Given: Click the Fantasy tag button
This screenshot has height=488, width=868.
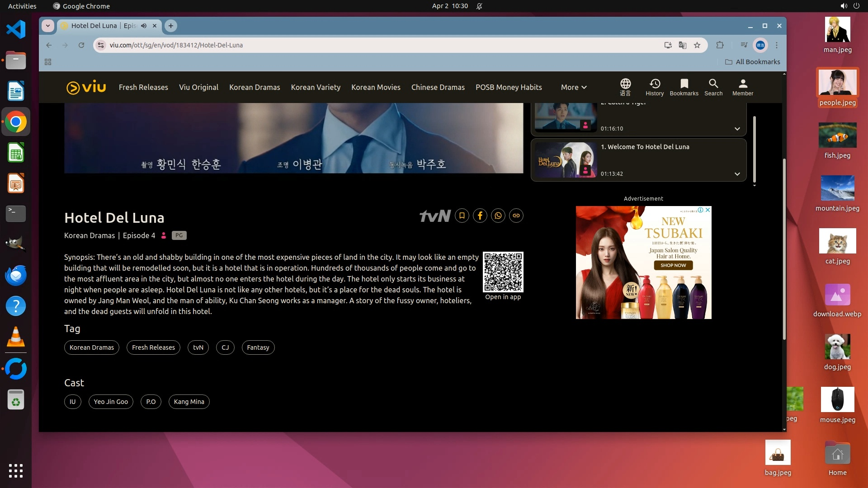Looking at the screenshot, I should (258, 347).
